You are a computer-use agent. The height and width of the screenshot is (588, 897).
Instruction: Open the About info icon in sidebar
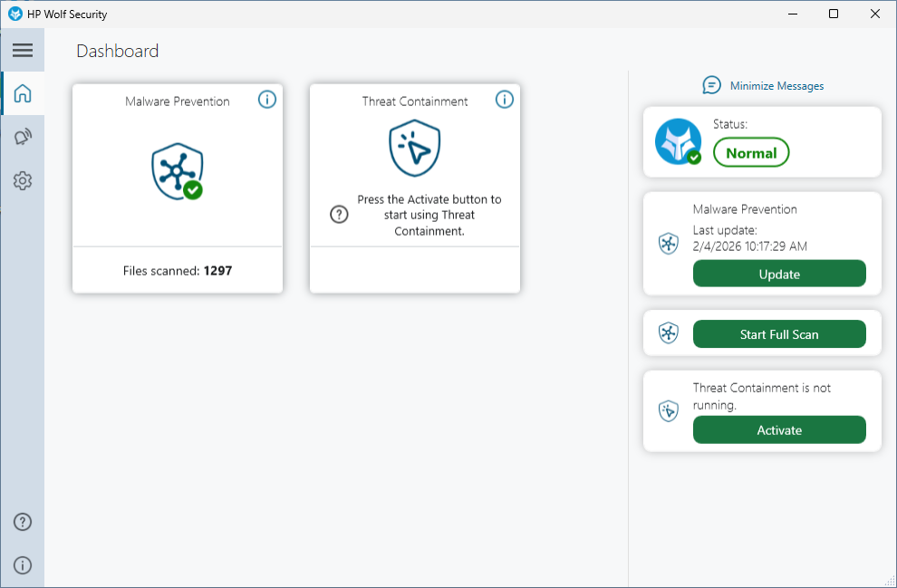pos(23,565)
